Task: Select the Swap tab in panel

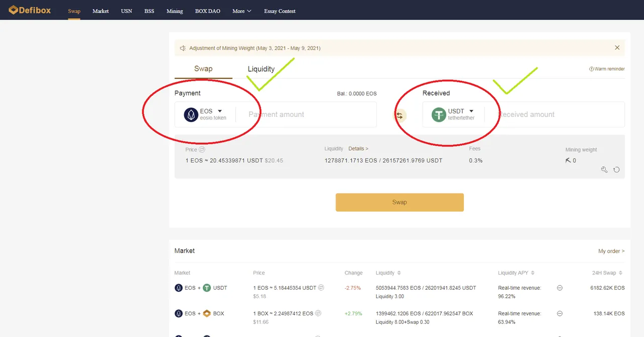Action: point(203,69)
